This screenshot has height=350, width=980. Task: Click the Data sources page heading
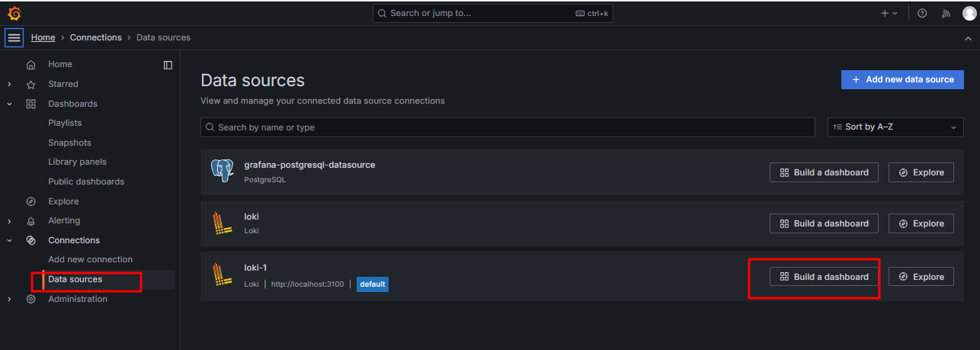[252, 80]
